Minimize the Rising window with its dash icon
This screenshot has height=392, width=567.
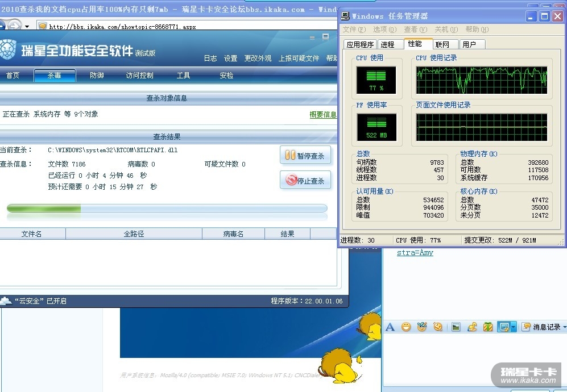312,37
